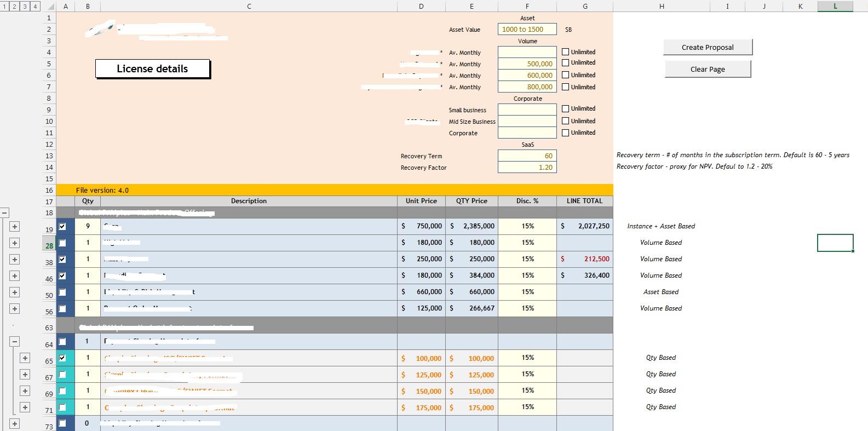This screenshot has width=868, height=431.
Task: Enable Unlimited for Small business
Action: [566, 108]
